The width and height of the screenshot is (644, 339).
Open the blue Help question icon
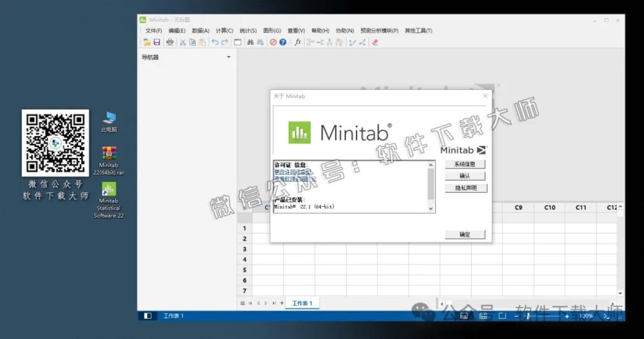click(282, 42)
